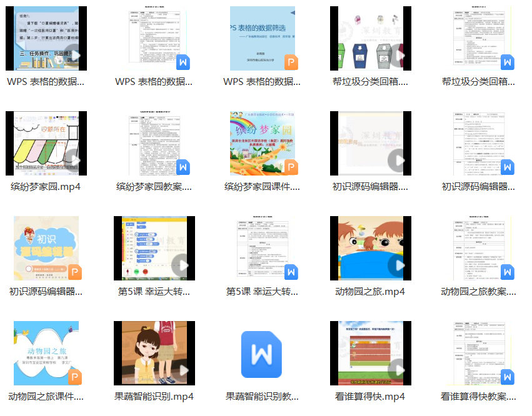Click the 缤纷梦家园.mp4 file name
Screen dimensions: 532x416
(x=46, y=186)
